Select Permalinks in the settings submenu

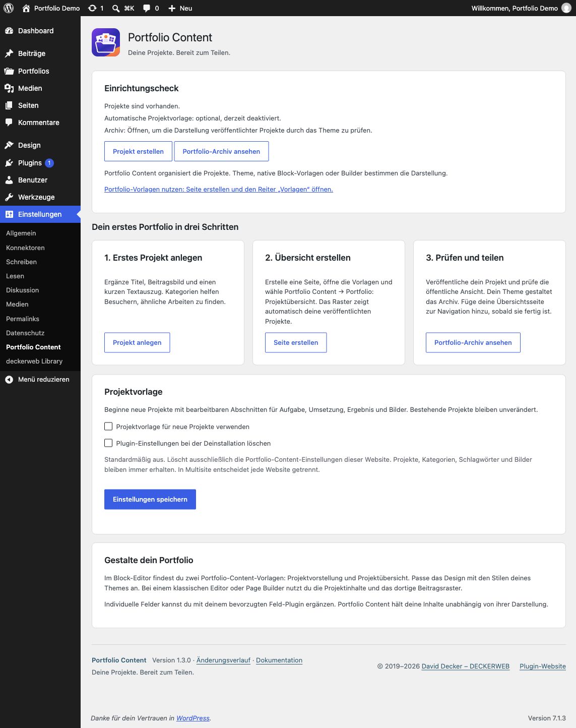[23, 319]
